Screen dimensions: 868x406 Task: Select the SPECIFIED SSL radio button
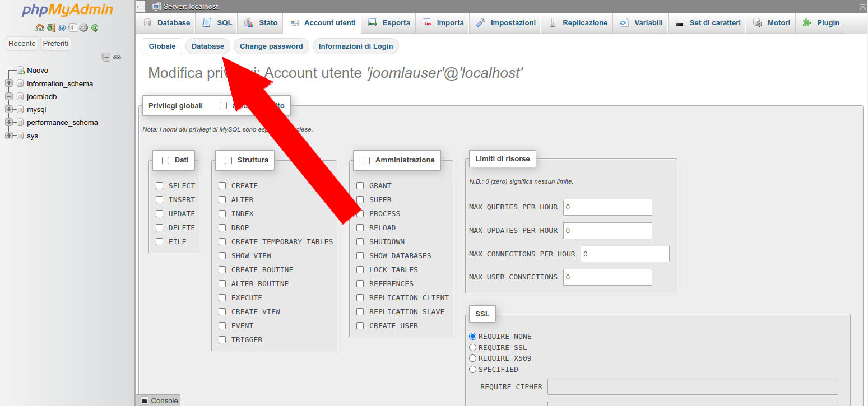coord(472,369)
